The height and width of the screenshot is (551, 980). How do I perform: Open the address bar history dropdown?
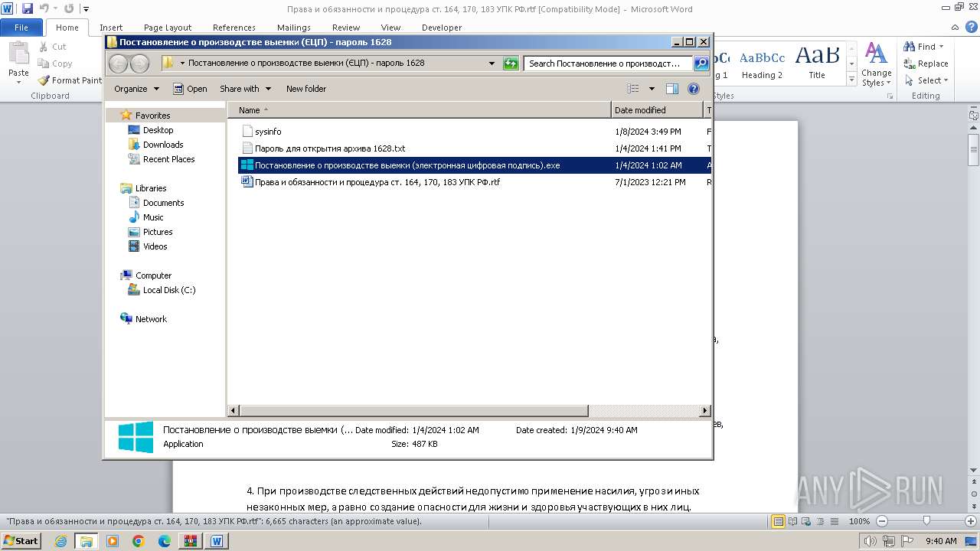(492, 64)
